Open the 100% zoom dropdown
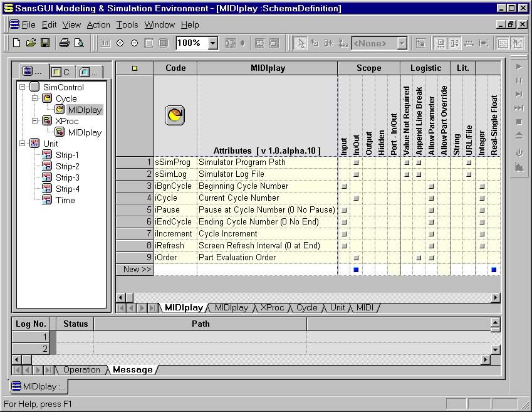 pos(212,43)
